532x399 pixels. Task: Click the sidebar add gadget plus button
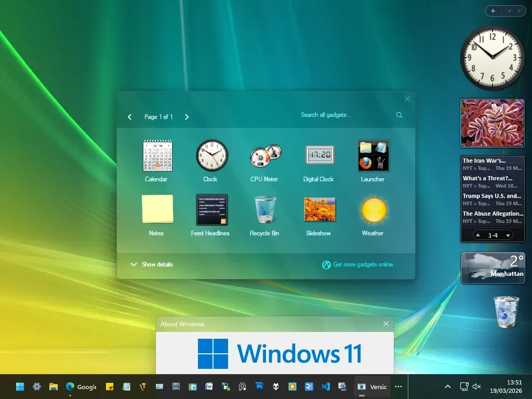[x=493, y=11]
